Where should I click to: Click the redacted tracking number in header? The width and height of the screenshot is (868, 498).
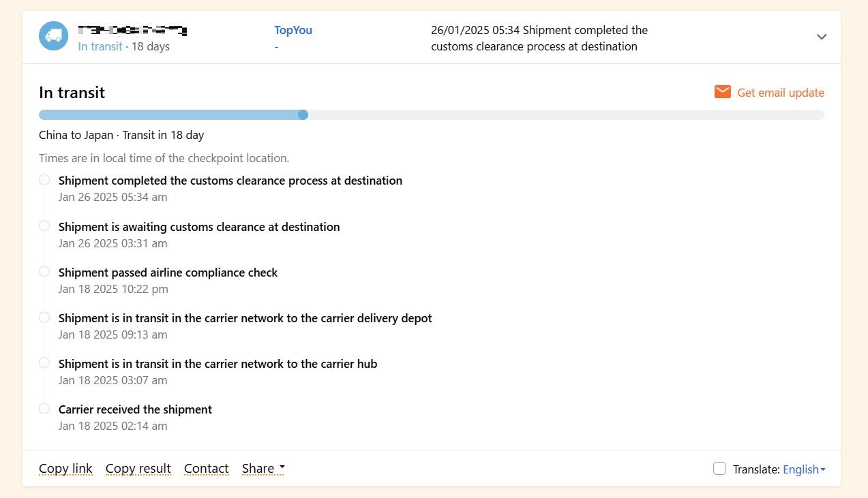132,30
